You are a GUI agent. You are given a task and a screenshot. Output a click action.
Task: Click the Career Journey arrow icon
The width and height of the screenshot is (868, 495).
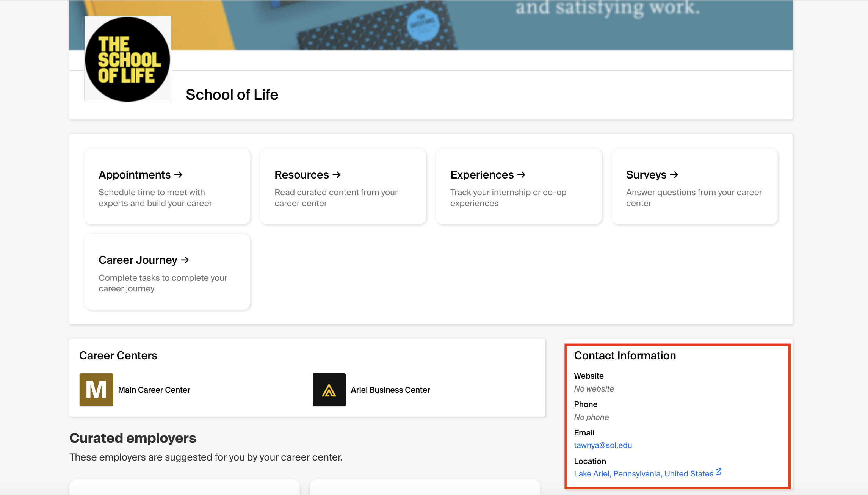(x=185, y=260)
